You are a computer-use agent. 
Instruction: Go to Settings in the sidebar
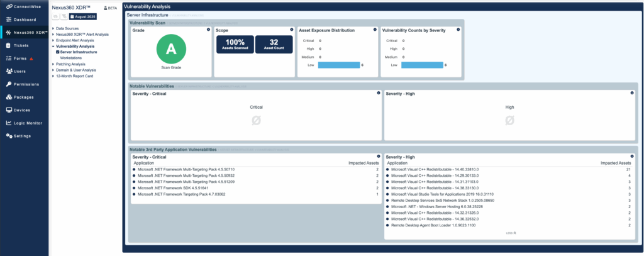click(x=23, y=136)
